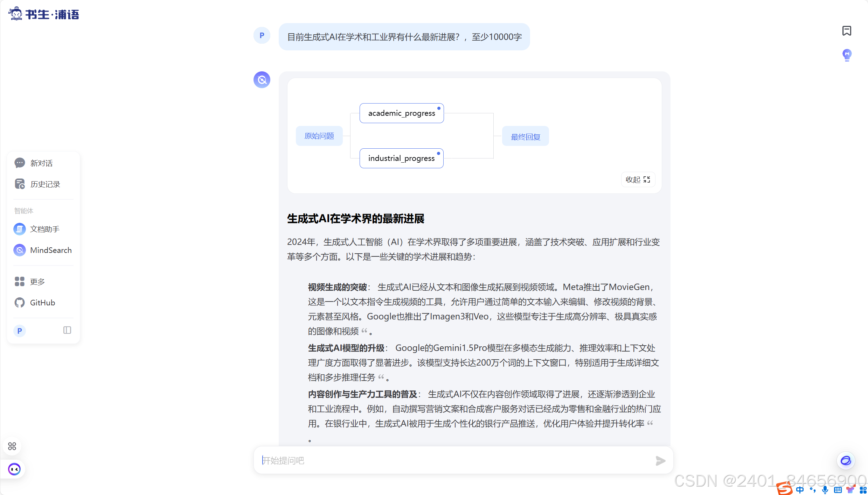Select the 文档助手 agent
Viewport: 868px width, 495px height.
pyautogui.click(x=44, y=229)
